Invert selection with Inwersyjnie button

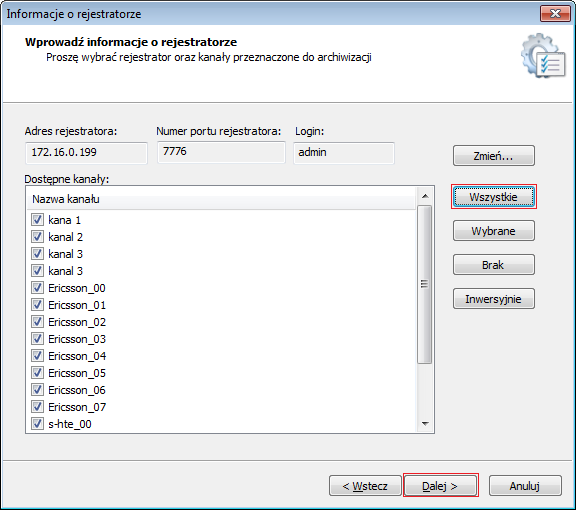click(x=493, y=299)
